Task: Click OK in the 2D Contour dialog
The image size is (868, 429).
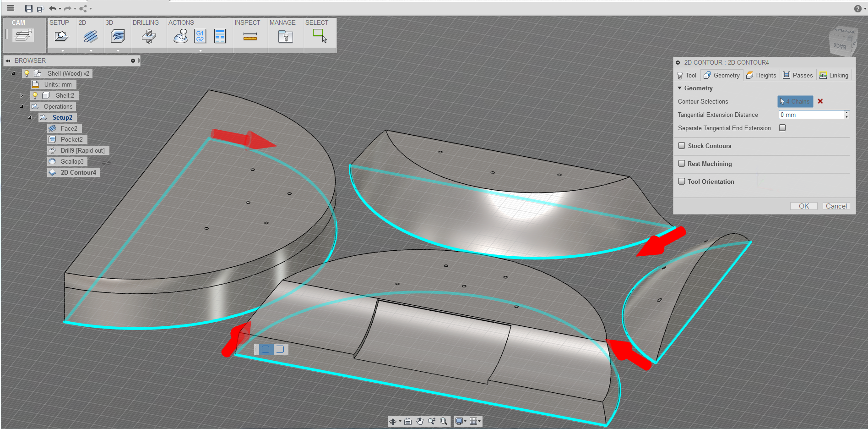Action: click(x=804, y=206)
